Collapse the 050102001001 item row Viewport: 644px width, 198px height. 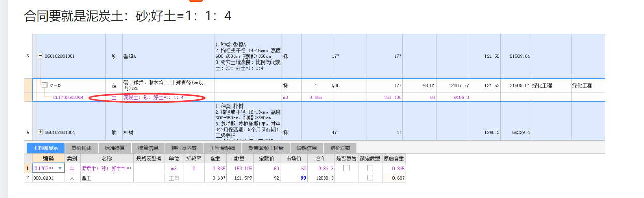click(41, 56)
